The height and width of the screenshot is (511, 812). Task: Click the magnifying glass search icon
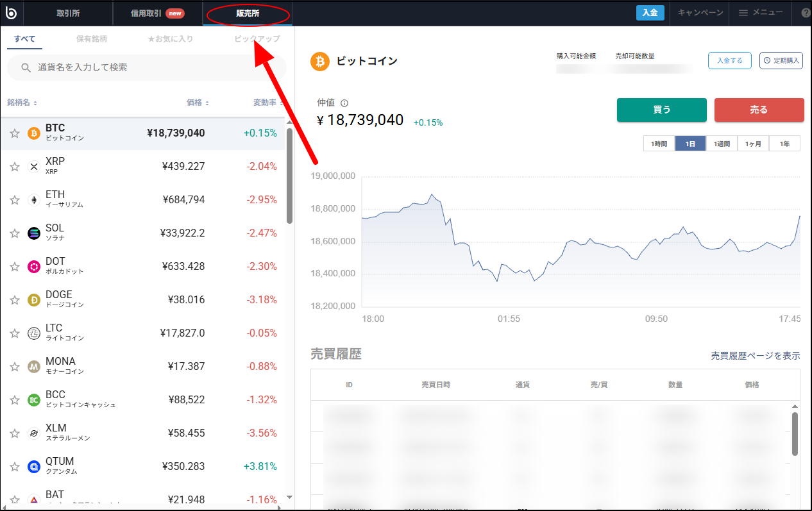26,67
